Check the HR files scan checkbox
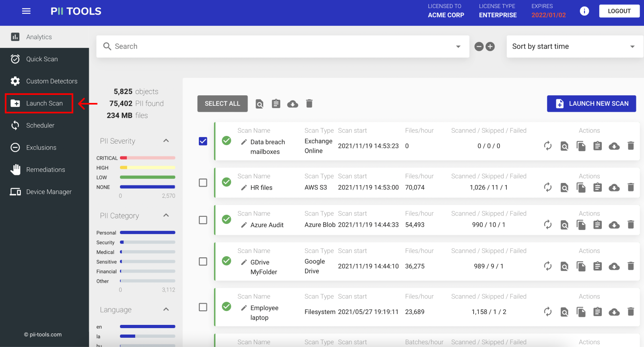 203,183
